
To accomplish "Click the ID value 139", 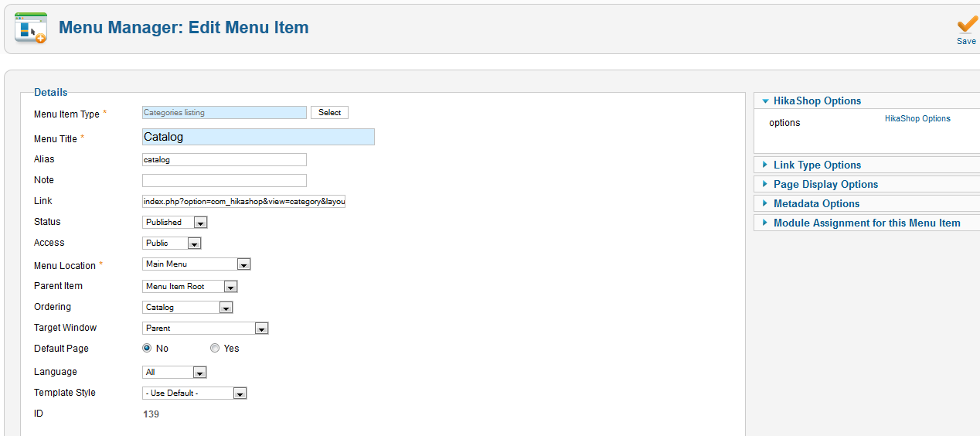I will click(x=151, y=414).
